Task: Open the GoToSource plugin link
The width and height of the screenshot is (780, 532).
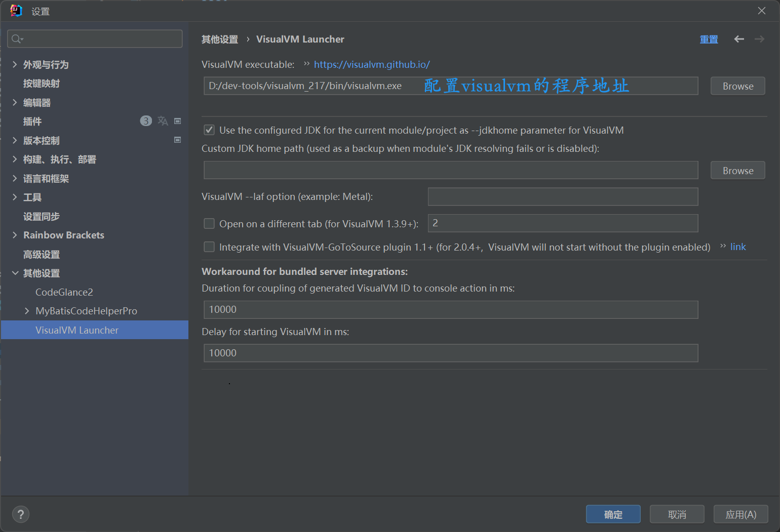Action: (x=738, y=247)
